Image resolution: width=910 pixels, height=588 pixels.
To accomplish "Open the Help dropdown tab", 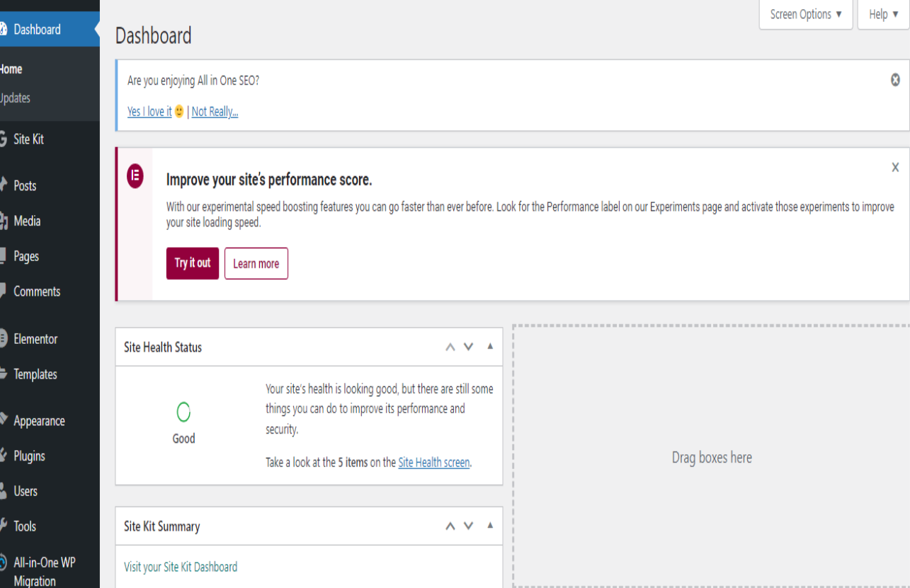I will click(x=883, y=14).
